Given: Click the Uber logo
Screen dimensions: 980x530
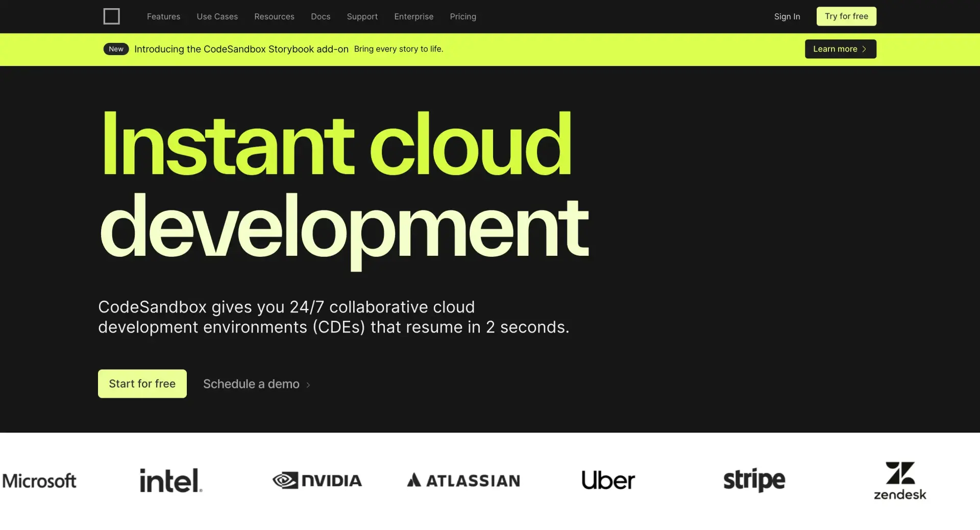Looking at the screenshot, I should pos(608,480).
